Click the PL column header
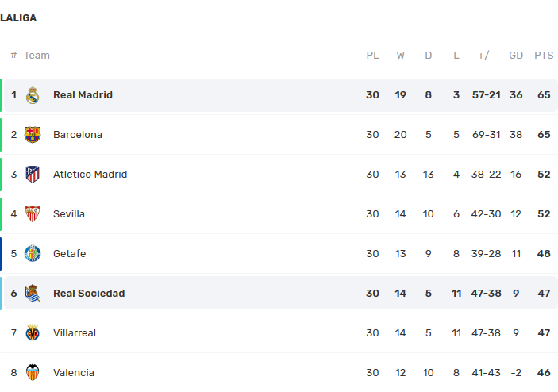Image resolution: width=558 pixels, height=392 pixels. point(372,56)
